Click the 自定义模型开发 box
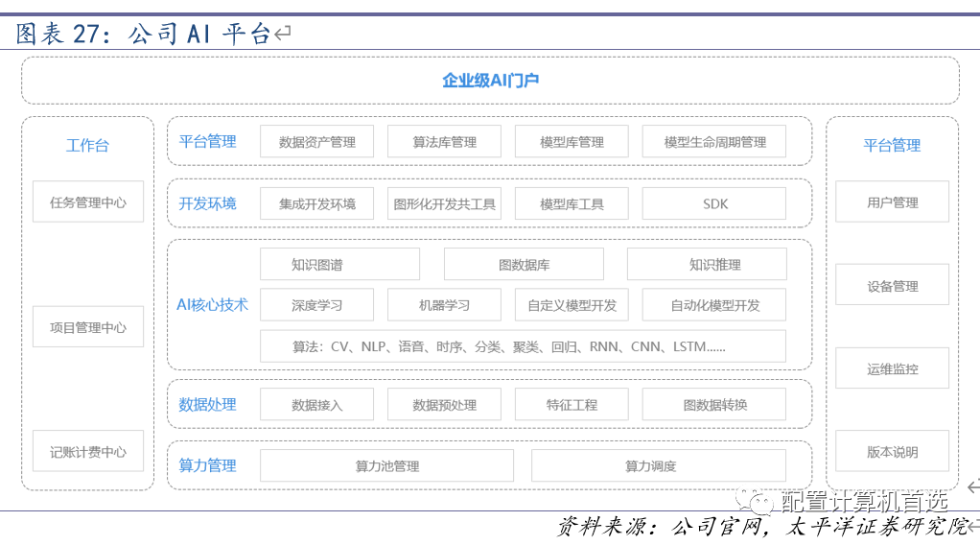This screenshot has height=545, width=980. point(572,305)
